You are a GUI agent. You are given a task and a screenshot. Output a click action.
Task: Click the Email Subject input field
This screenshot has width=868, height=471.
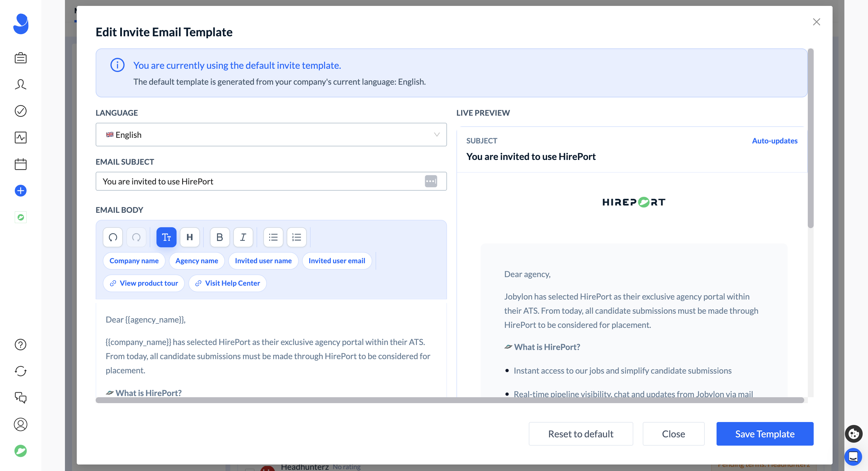coord(271,181)
